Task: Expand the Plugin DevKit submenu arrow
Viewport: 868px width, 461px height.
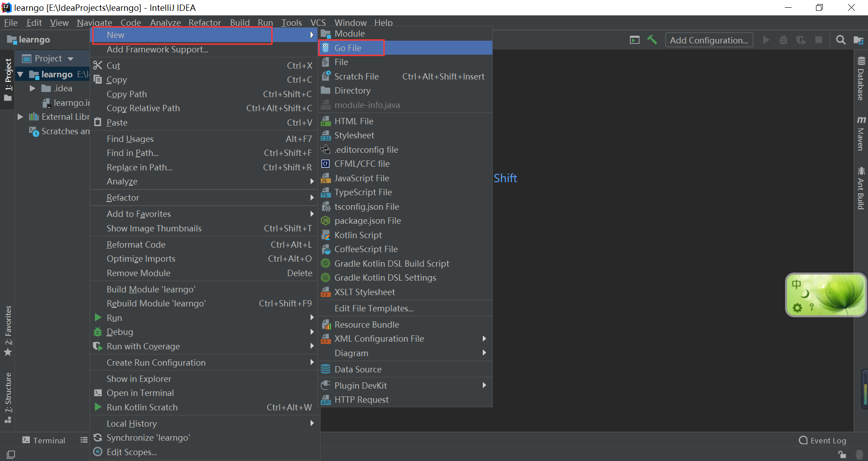Action: [484, 385]
